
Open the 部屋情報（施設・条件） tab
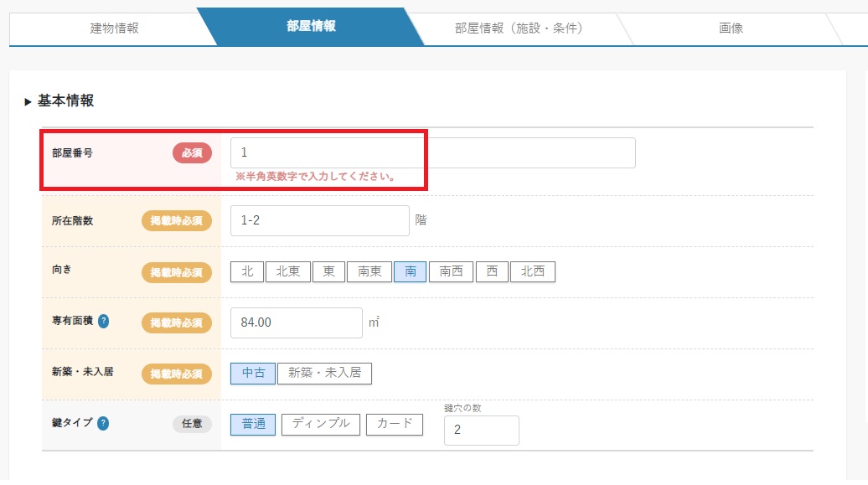click(x=519, y=28)
